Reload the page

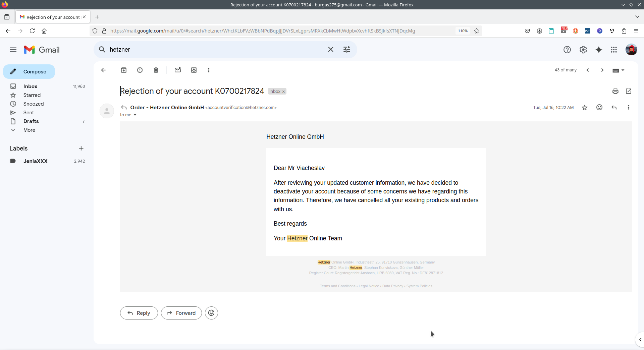tap(32, 31)
